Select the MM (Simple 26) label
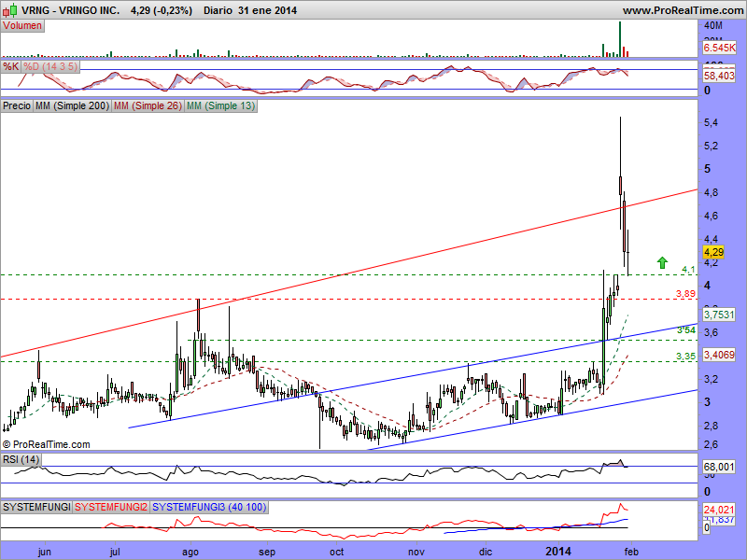 148,105
